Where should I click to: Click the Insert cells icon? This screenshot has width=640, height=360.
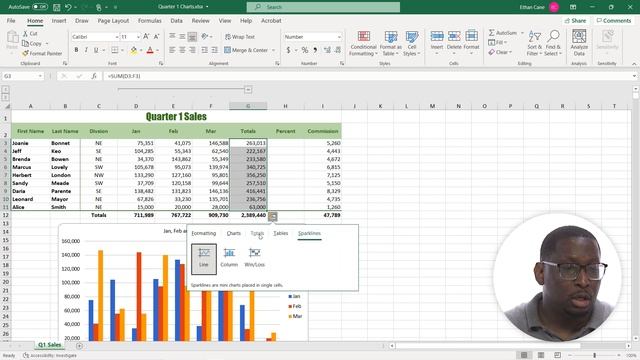pyautogui.click(x=437, y=37)
